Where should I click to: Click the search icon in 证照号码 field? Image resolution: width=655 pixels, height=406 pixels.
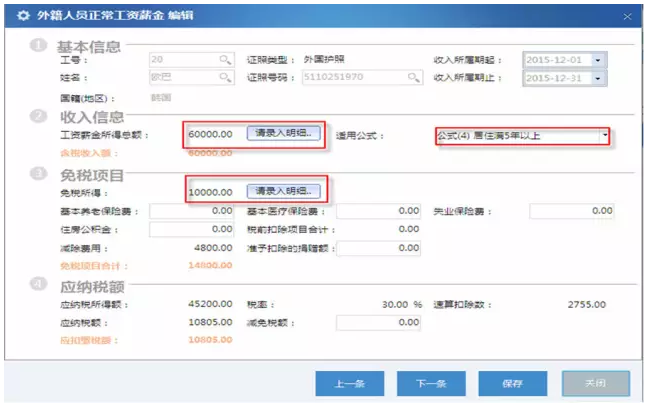click(412, 77)
